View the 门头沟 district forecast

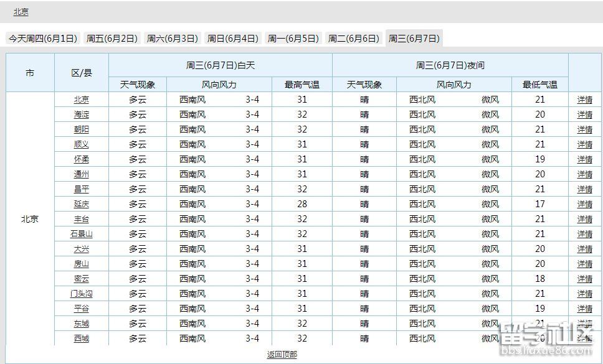(x=82, y=293)
